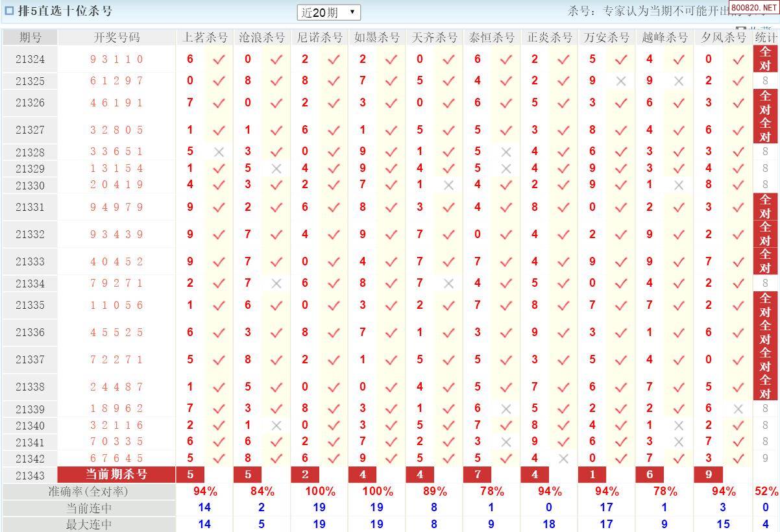This screenshot has height=532, width=780.
Task: Select the 沧浪杀号 column header
Action: 262,38
